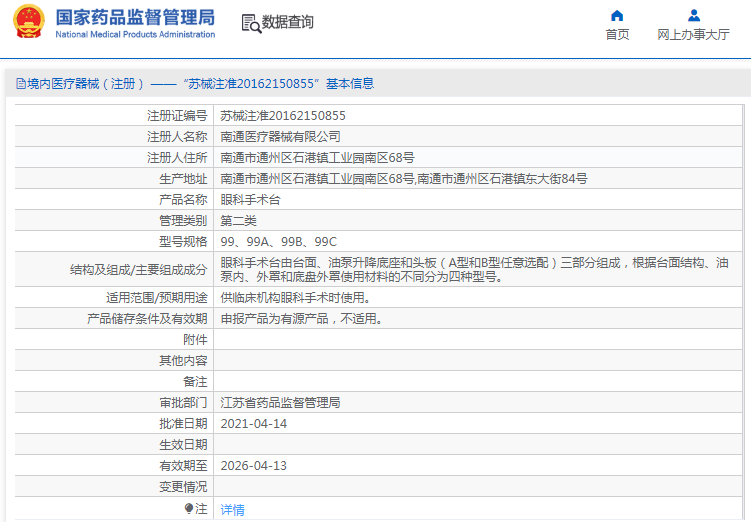
Task: Click the national emblem logo
Action: click(x=28, y=22)
